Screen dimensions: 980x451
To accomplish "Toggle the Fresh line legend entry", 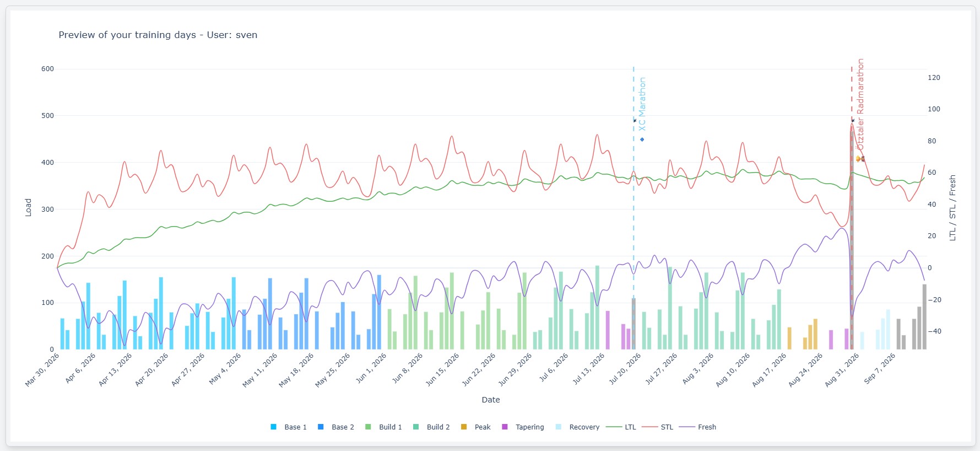I will pyautogui.click(x=697, y=427).
